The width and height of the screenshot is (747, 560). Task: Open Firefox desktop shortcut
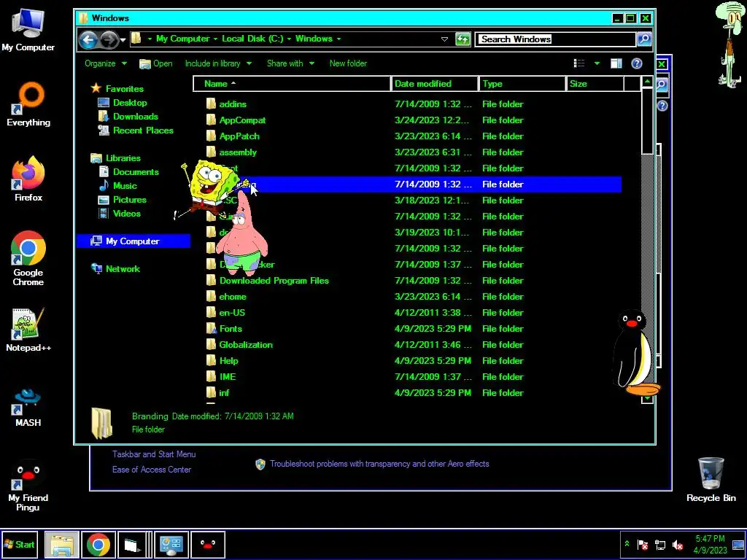(28, 179)
